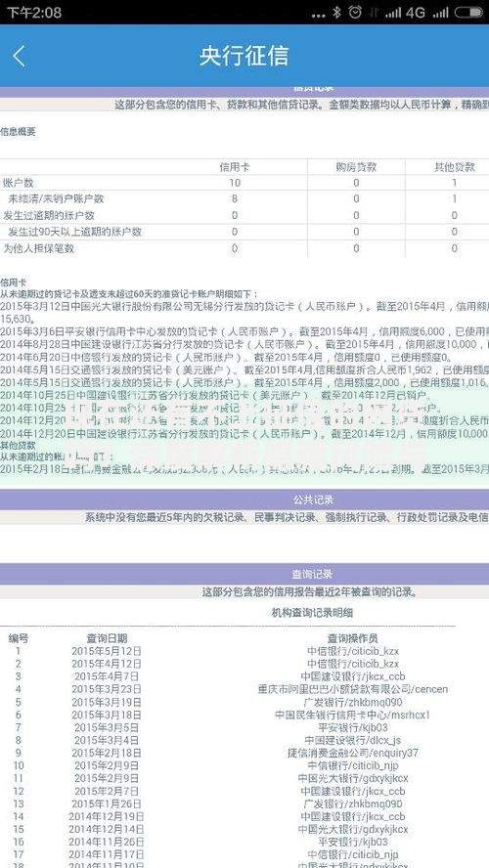The image size is (489, 868).
Task: Tap query date 2014年11月17日
Action: (107, 854)
